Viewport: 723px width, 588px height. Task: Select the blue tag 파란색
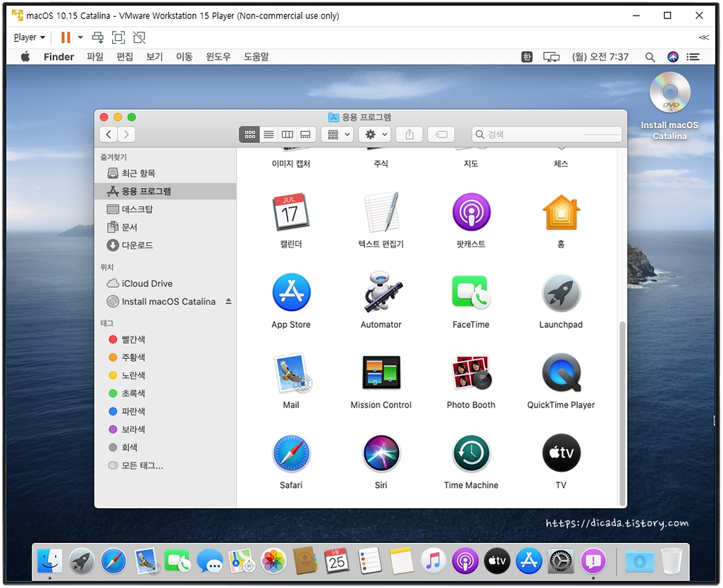127,411
